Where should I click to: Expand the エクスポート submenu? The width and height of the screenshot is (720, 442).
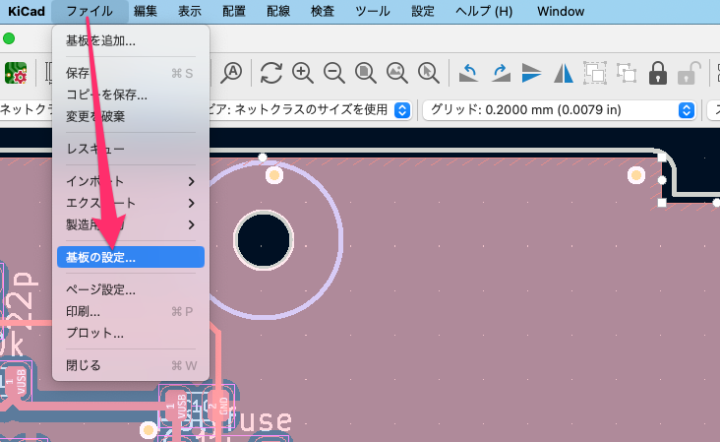130,203
